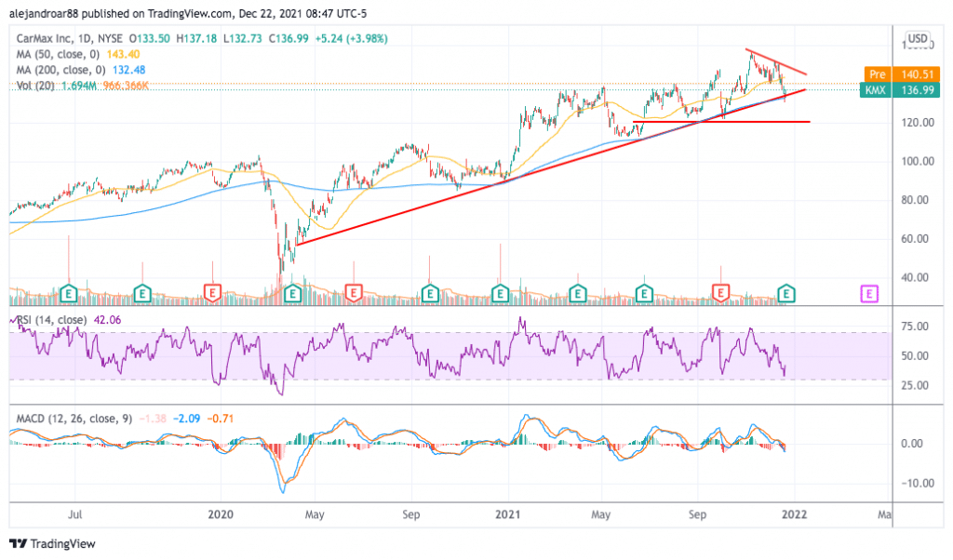Select the orange Pre 140.51 price label
This screenshot has width=953, height=560.
tap(900, 74)
